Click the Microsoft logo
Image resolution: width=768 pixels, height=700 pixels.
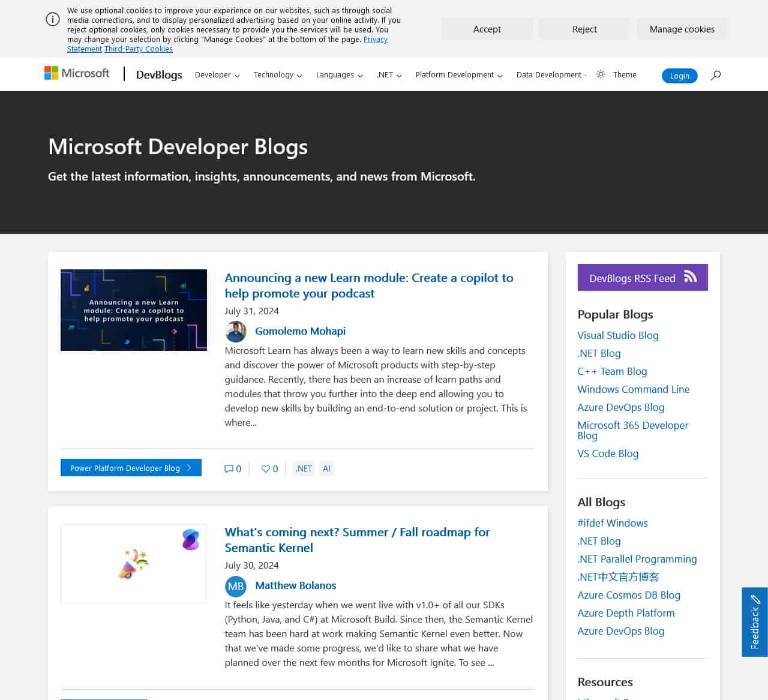tap(77, 73)
